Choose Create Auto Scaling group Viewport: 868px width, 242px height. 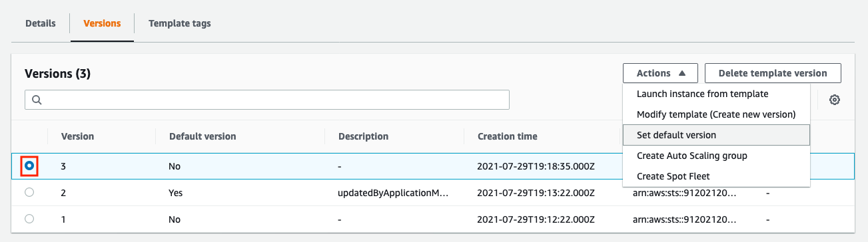coord(716,156)
